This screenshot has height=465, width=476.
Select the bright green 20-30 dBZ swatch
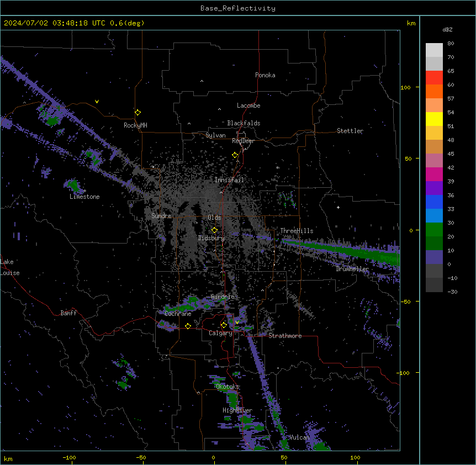434,230
